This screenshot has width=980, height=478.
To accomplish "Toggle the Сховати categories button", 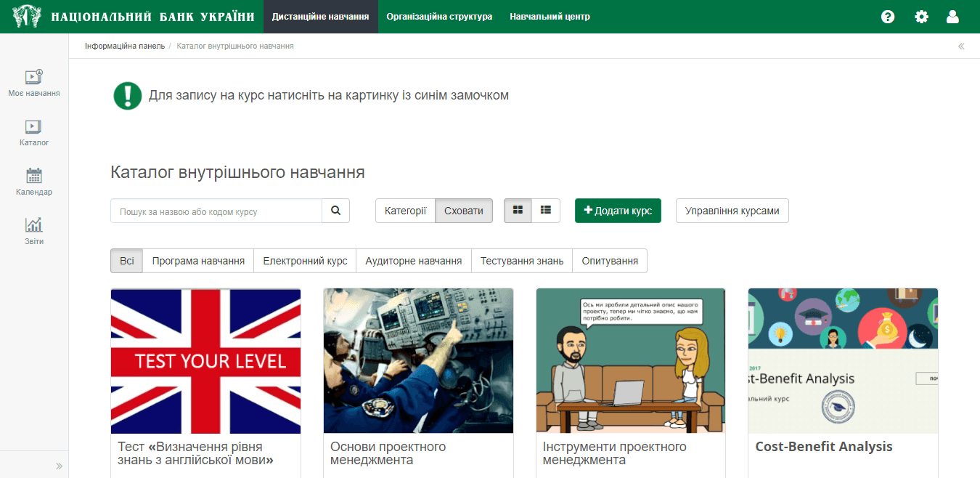I will pos(463,211).
